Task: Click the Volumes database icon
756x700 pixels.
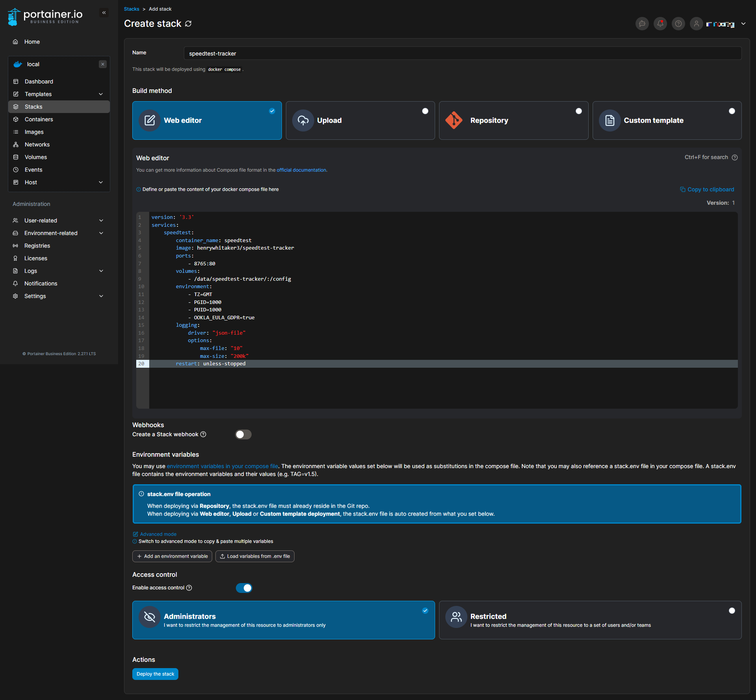Action: [16, 157]
